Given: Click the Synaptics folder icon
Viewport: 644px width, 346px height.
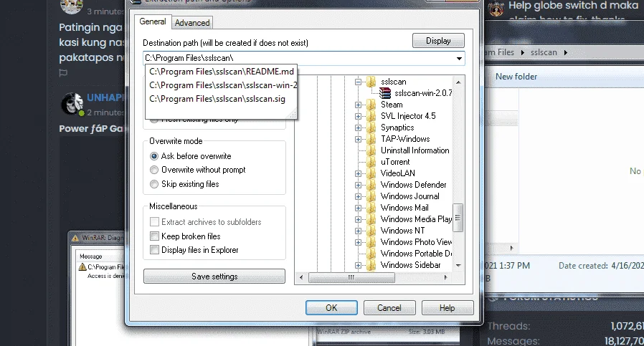Looking at the screenshot, I should coord(371,128).
